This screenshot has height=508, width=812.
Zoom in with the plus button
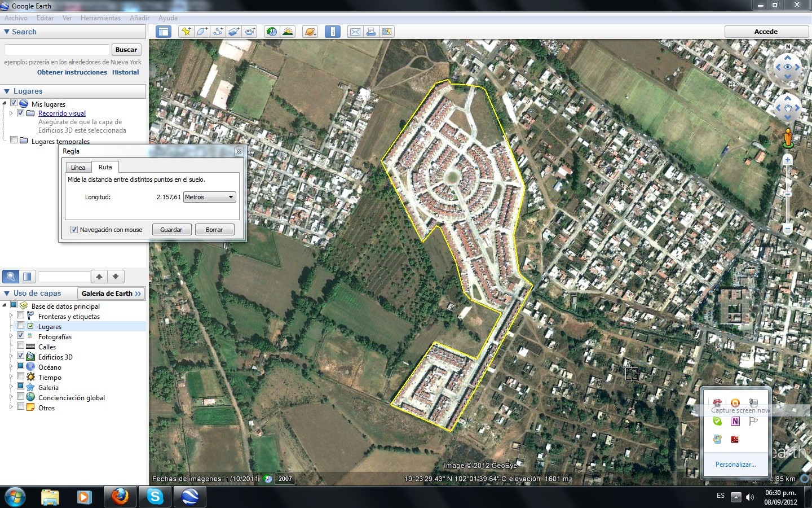tap(788, 160)
